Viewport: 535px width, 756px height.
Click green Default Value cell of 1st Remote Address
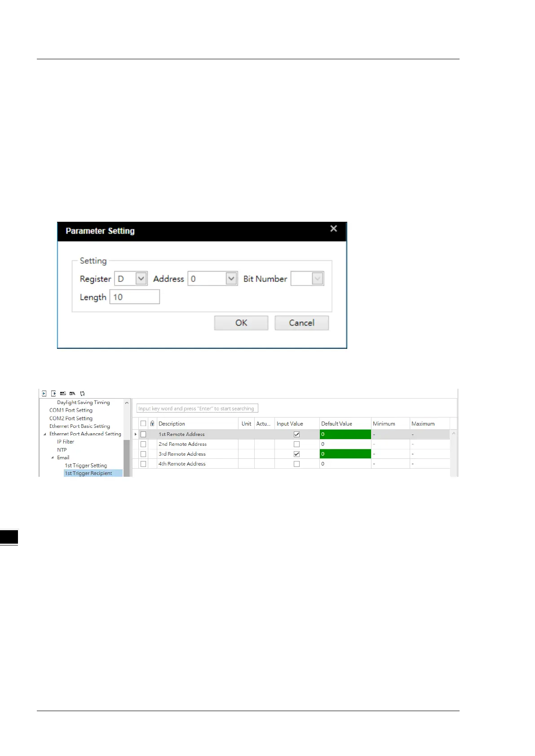coord(345,434)
